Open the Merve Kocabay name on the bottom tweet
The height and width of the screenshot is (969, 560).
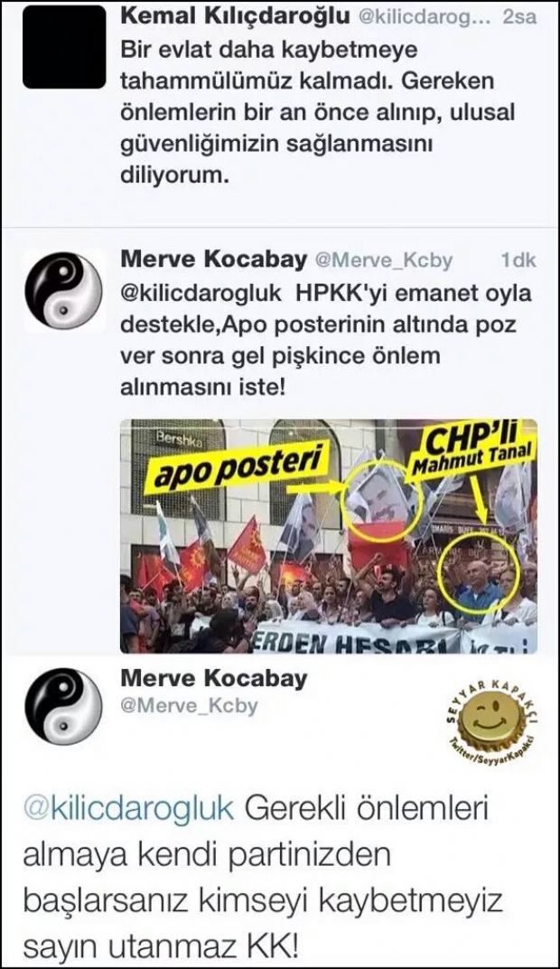(x=213, y=678)
